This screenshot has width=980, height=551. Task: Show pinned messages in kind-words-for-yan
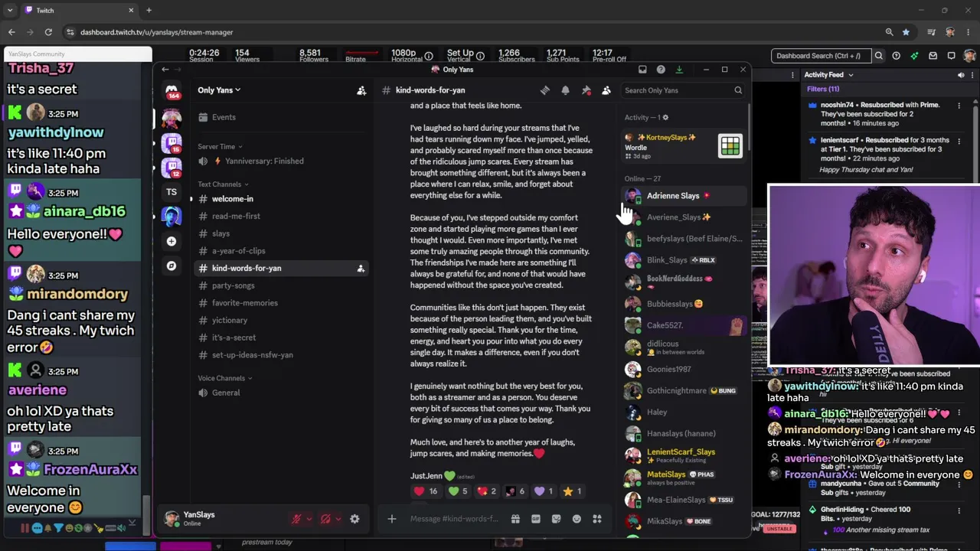click(586, 90)
